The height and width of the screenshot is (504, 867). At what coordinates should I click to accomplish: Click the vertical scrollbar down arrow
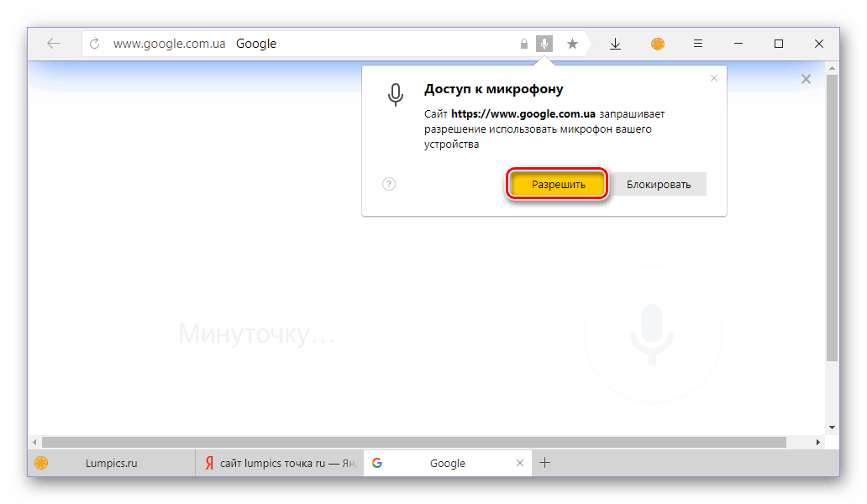pos(832,427)
